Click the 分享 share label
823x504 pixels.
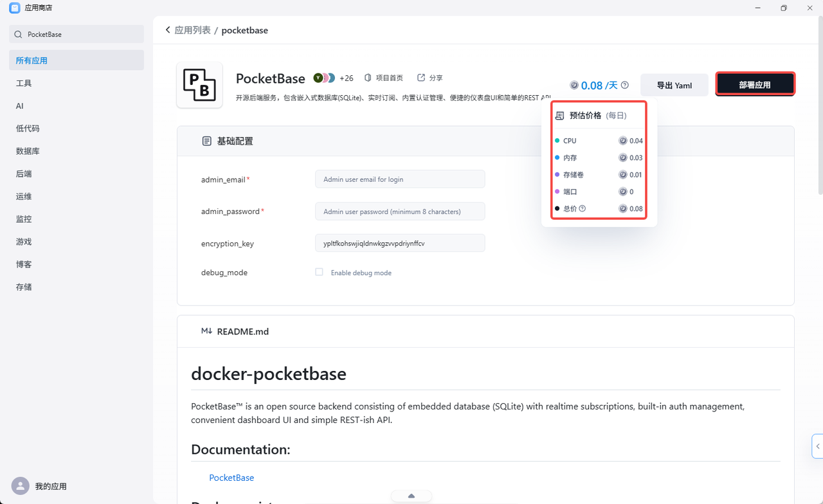pyautogui.click(x=436, y=78)
